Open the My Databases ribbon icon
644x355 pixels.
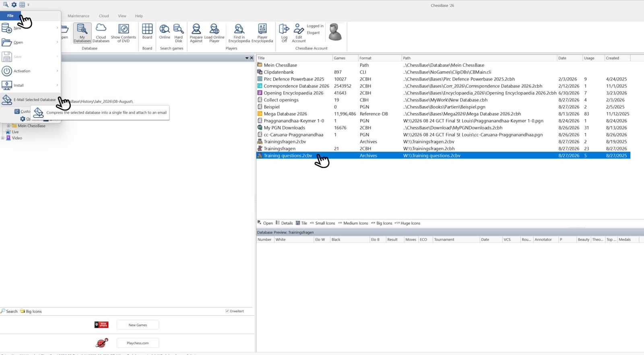pyautogui.click(x=82, y=33)
